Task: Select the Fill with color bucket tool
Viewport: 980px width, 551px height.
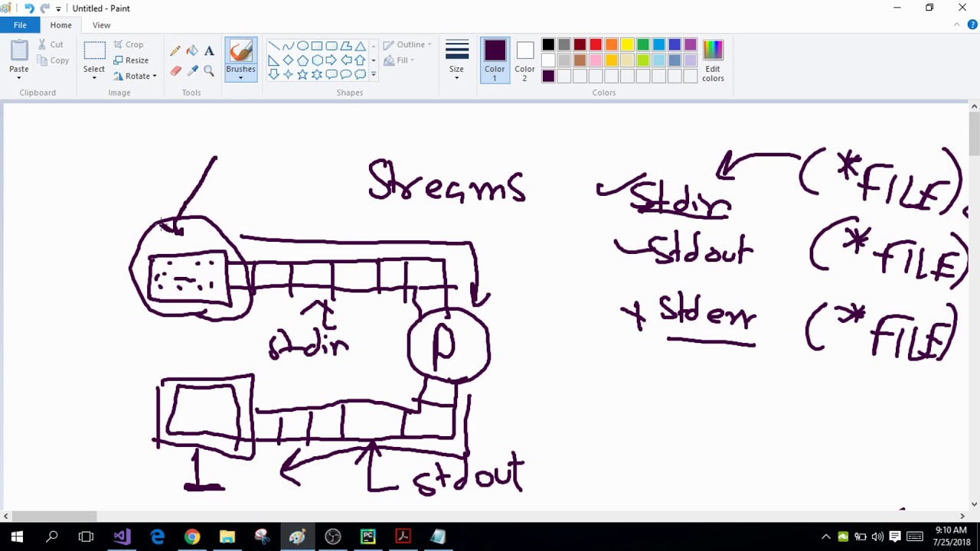Action: pos(192,51)
